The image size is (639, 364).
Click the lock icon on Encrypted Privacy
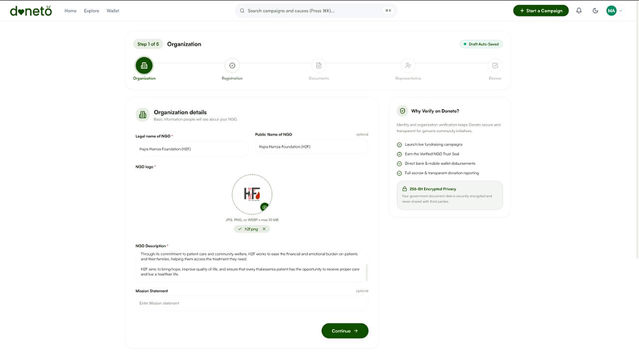tap(404, 189)
